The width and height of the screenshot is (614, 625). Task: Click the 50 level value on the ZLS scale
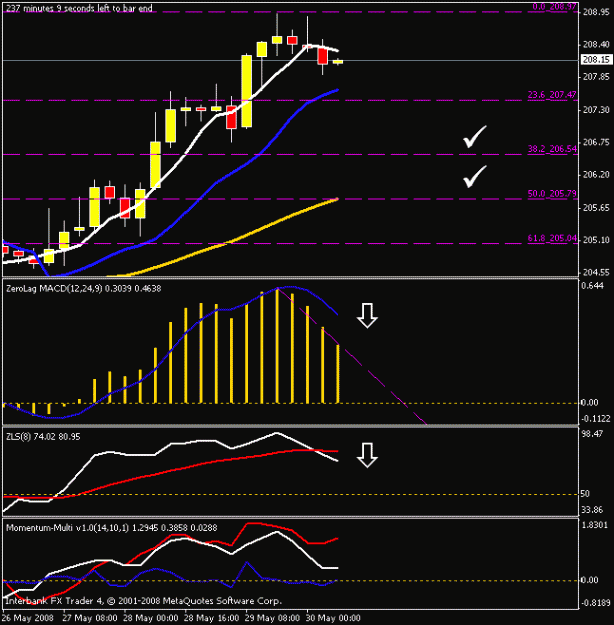coord(585,494)
